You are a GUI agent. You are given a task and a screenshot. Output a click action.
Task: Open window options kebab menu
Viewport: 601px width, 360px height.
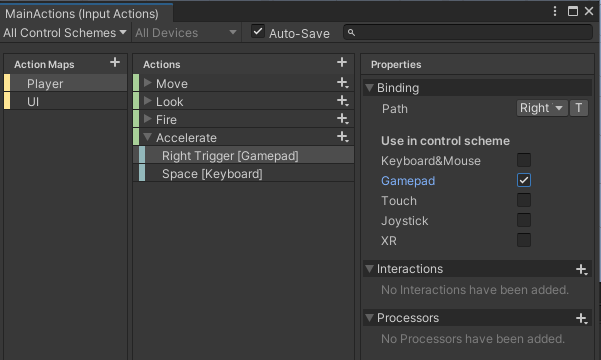[555, 11]
